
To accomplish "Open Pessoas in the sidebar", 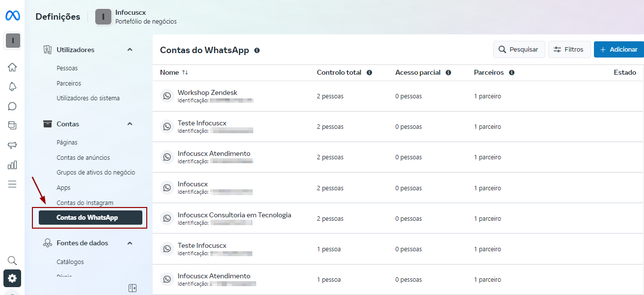I will (x=67, y=68).
